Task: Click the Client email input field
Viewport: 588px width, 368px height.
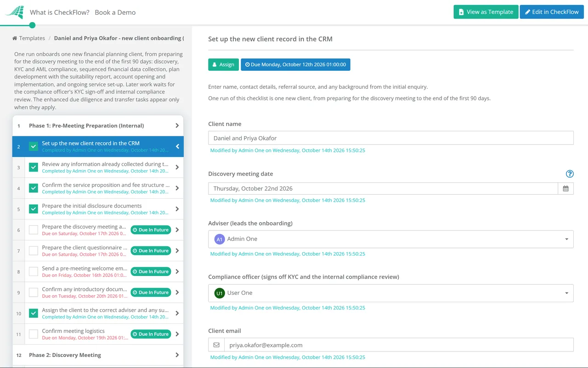Action: tap(399, 345)
